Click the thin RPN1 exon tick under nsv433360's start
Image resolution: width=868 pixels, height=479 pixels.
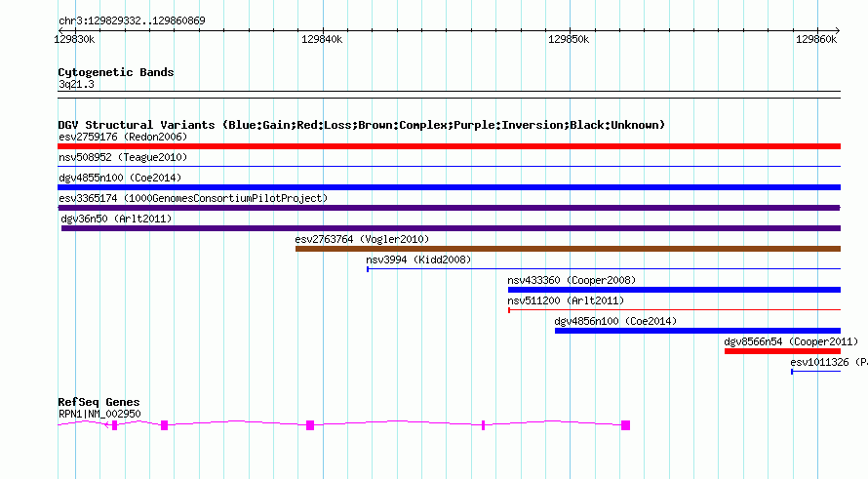[484, 425]
